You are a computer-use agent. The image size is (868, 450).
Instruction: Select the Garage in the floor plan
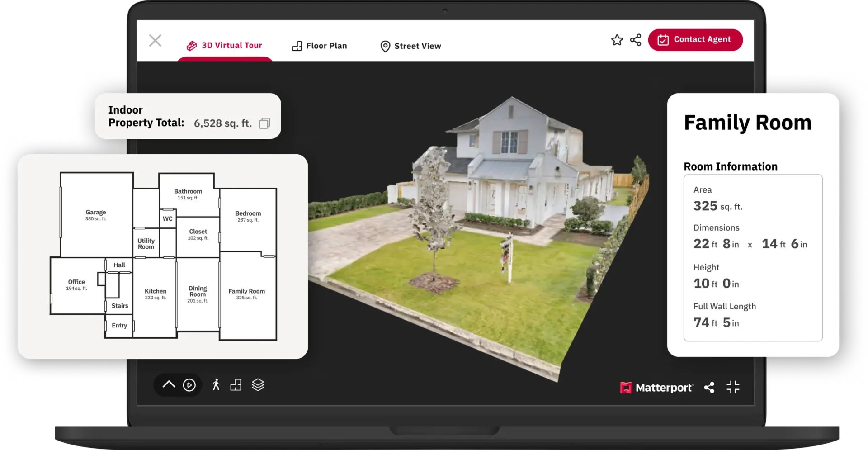tap(96, 215)
